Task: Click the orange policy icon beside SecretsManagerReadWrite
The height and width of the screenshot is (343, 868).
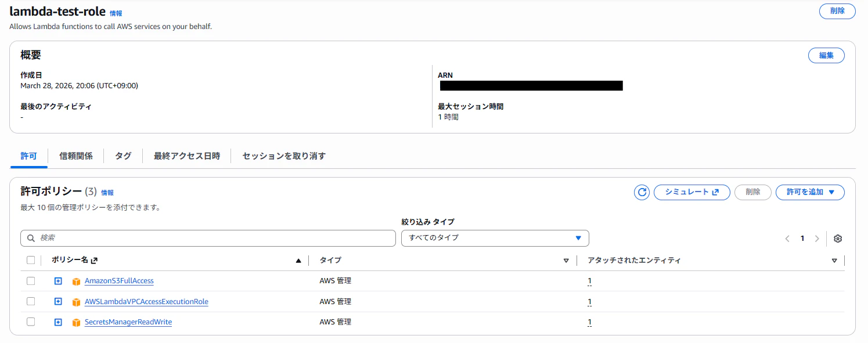Action: click(76, 322)
